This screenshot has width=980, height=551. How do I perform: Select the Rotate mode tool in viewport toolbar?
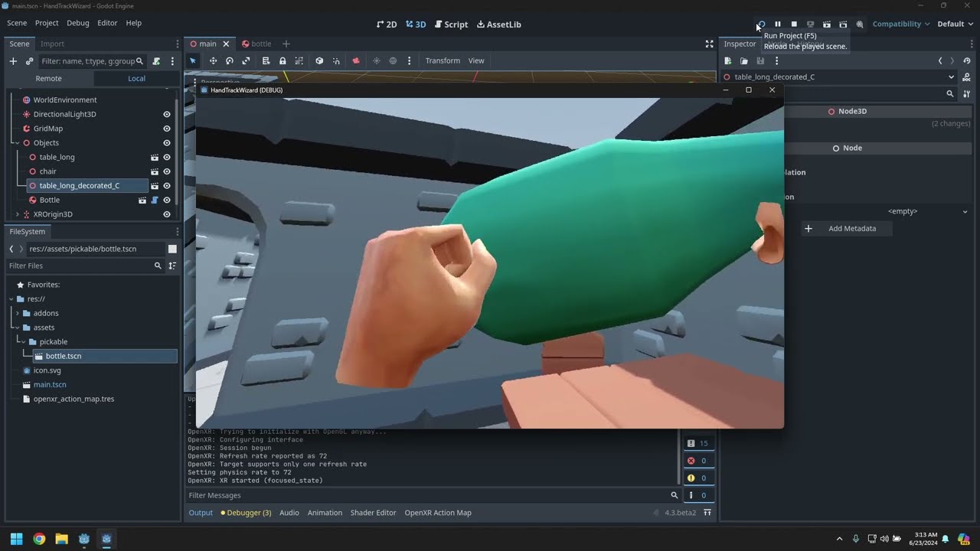229,60
